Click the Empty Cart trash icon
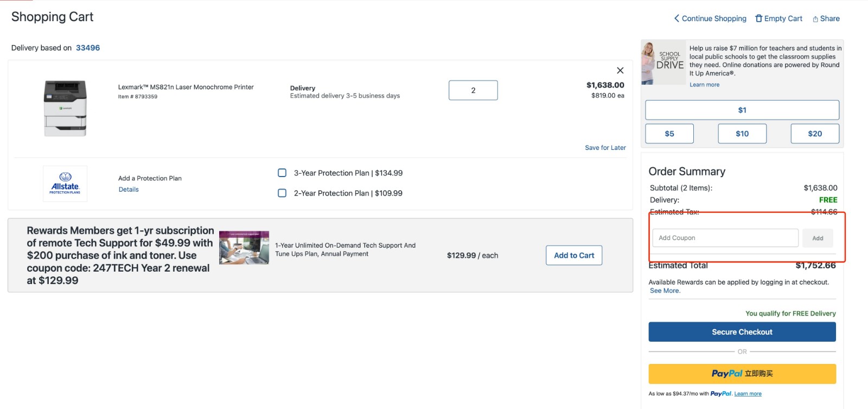The image size is (868, 409). point(759,18)
